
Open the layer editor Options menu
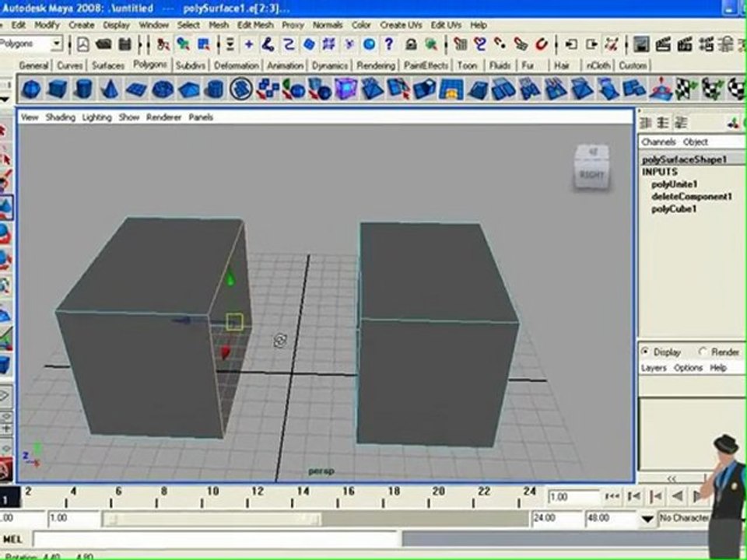[688, 368]
